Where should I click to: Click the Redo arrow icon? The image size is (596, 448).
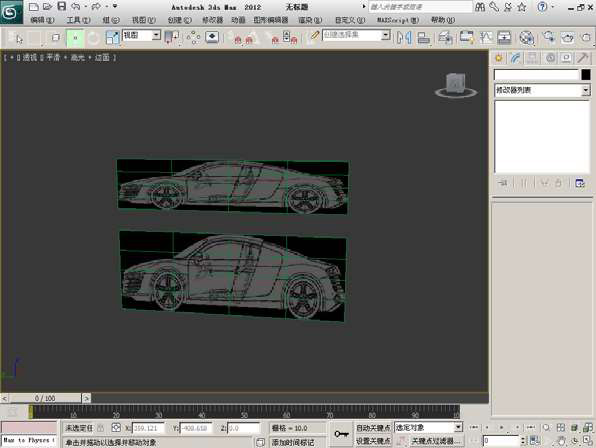coord(96,6)
